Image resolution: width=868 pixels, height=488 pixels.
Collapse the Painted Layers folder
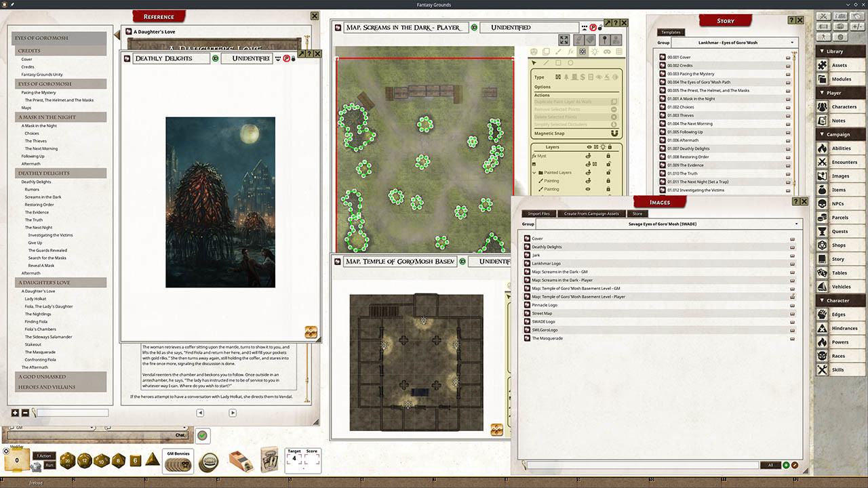pos(536,171)
